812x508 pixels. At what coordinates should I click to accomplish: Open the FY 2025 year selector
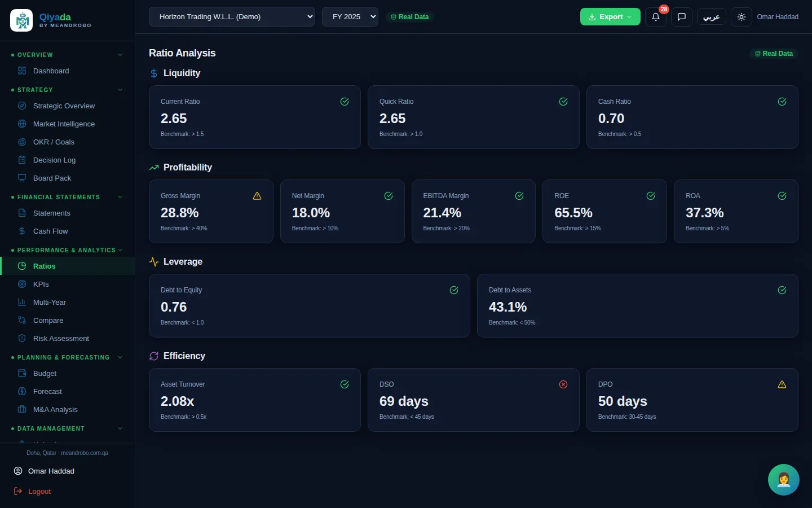(x=350, y=17)
